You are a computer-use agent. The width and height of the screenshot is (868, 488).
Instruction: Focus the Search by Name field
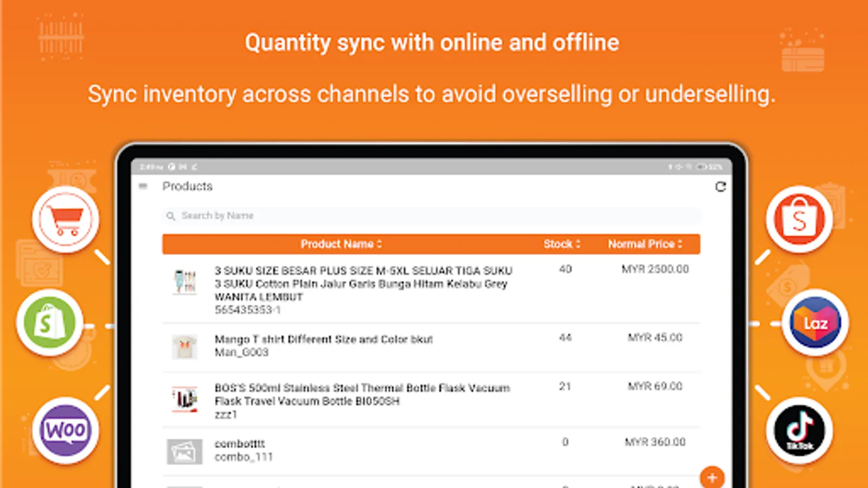(431, 216)
